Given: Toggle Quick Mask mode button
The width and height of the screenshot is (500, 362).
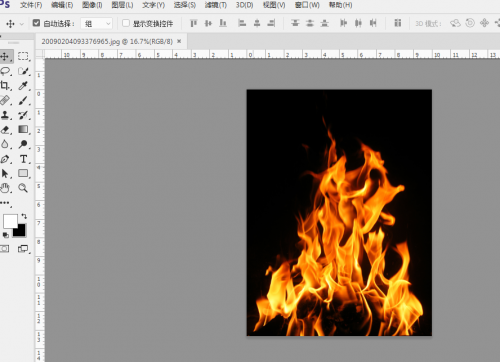Looking at the screenshot, I should click(5, 249).
